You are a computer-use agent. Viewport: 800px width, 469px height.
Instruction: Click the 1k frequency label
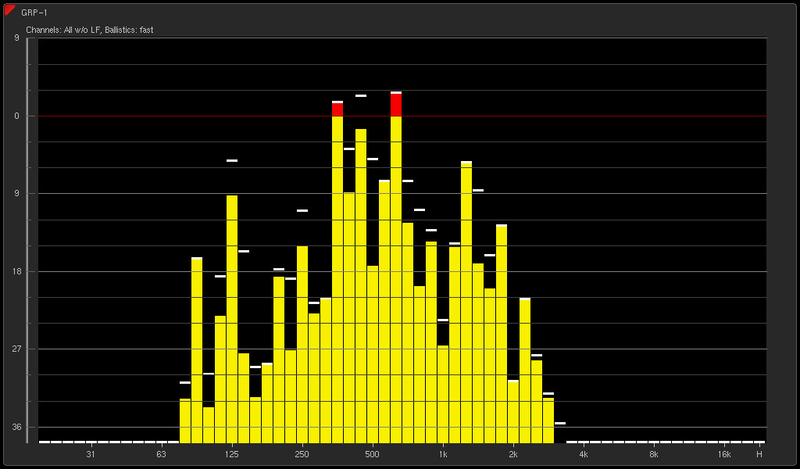tap(443, 454)
